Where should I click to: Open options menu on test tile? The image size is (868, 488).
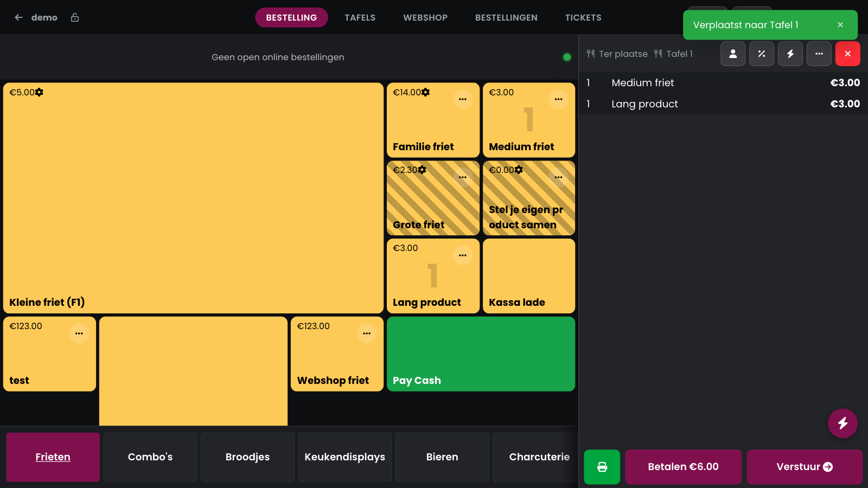tap(79, 333)
